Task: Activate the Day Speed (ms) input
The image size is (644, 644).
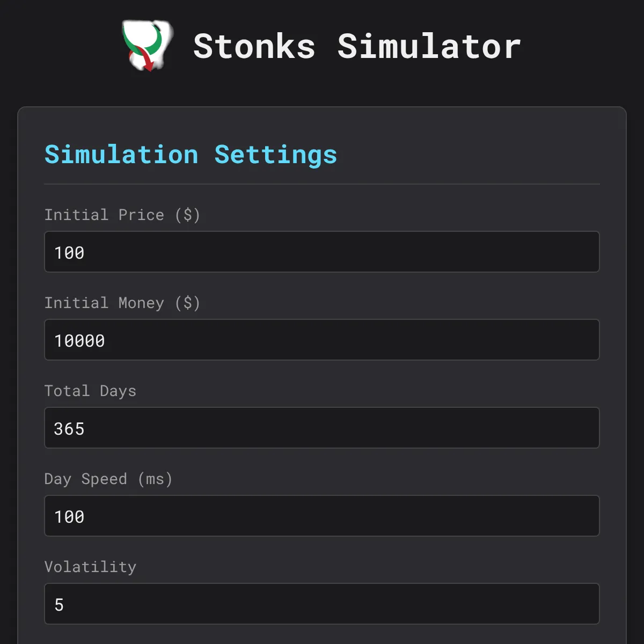Action: 322,516
